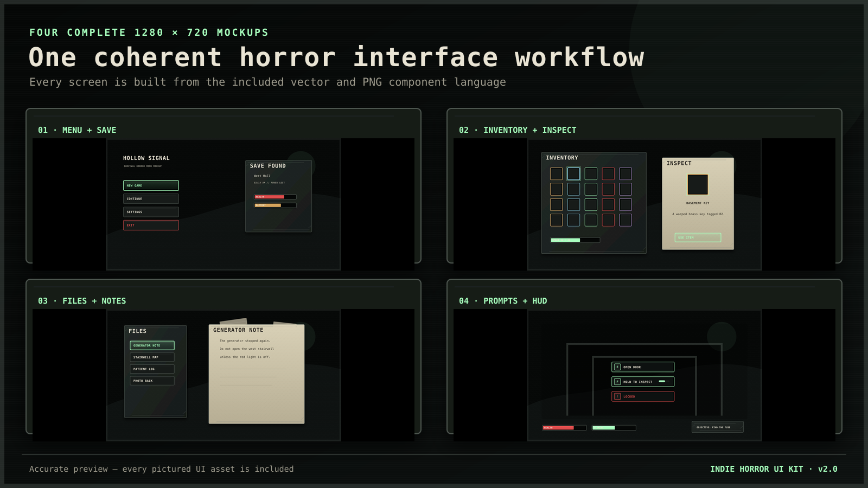868x488 pixels.
Task: Click the 'West Hall' save location text
Action: coord(262,176)
